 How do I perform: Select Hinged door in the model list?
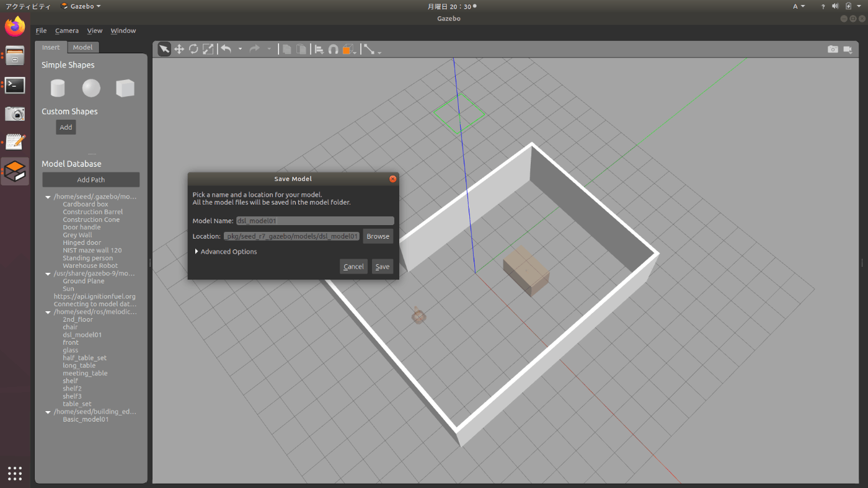coord(82,242)
